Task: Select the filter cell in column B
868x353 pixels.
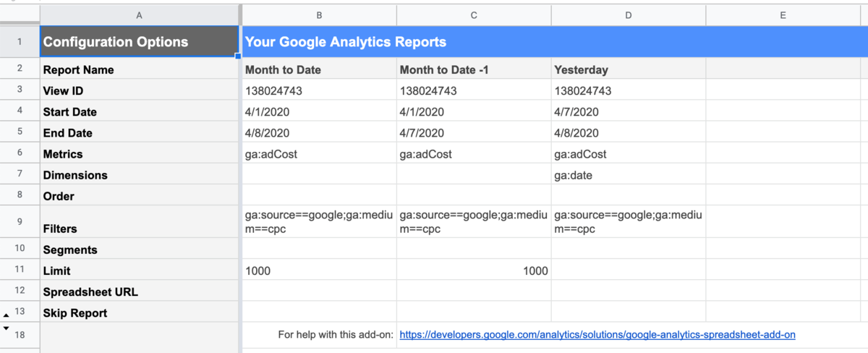Action: coord(319,221)
